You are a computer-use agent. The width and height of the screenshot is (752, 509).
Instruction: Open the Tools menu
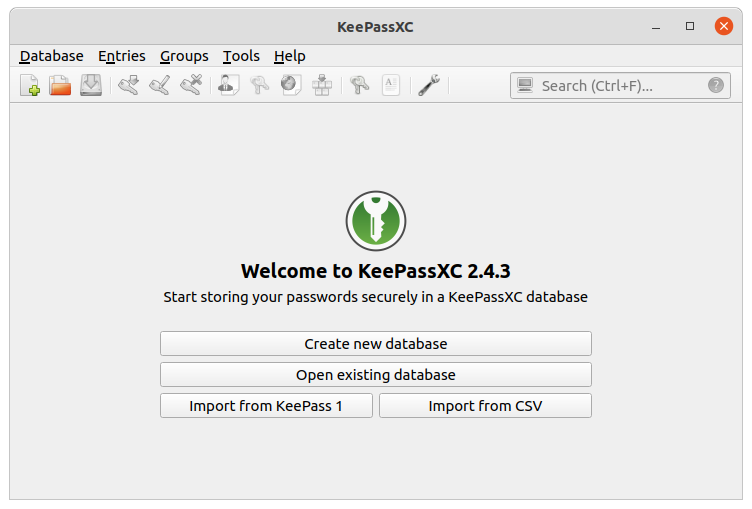[x=241, y=56]
